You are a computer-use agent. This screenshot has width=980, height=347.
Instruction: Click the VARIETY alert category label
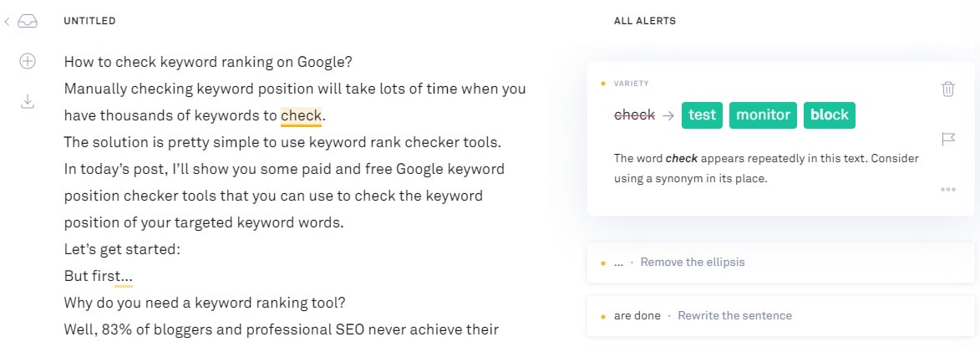(x=632, y=83)
